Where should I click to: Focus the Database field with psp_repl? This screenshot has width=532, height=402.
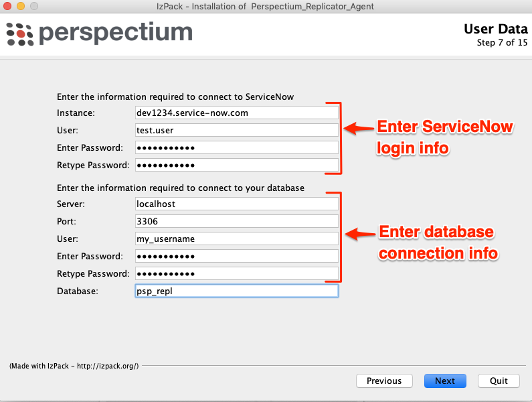point(236,291)
